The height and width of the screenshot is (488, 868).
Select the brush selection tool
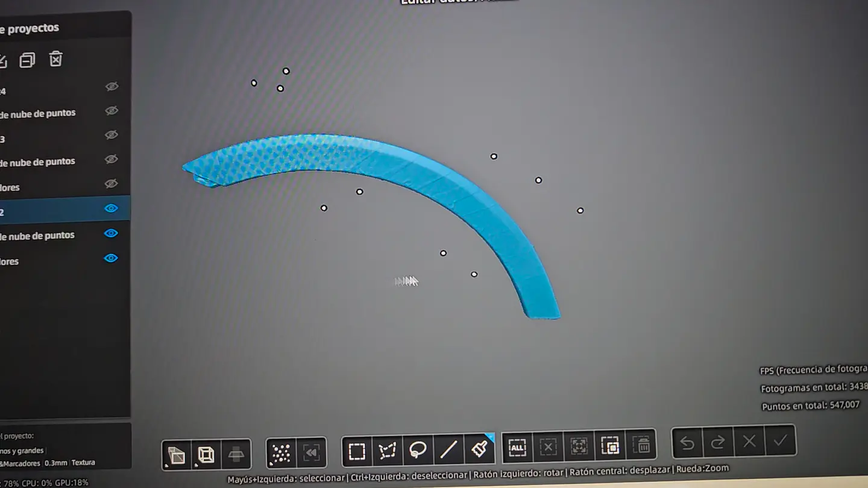pos(480,448)
